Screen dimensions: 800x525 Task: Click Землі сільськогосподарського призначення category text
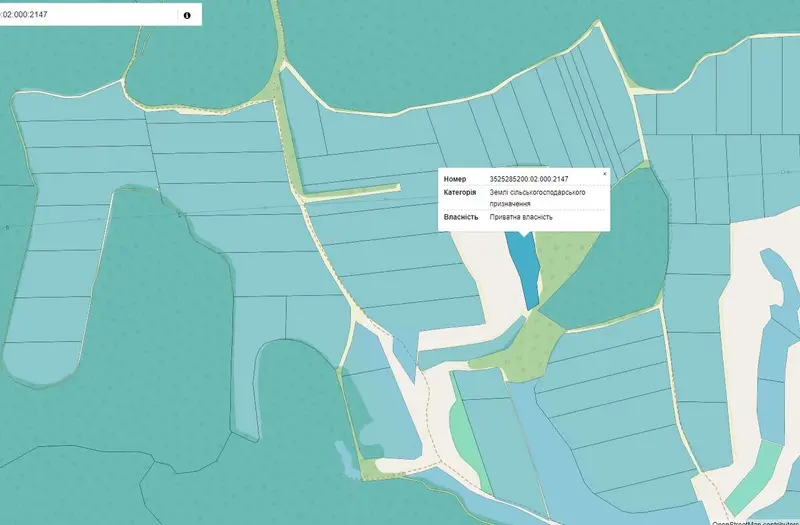(x=537, y=198)
